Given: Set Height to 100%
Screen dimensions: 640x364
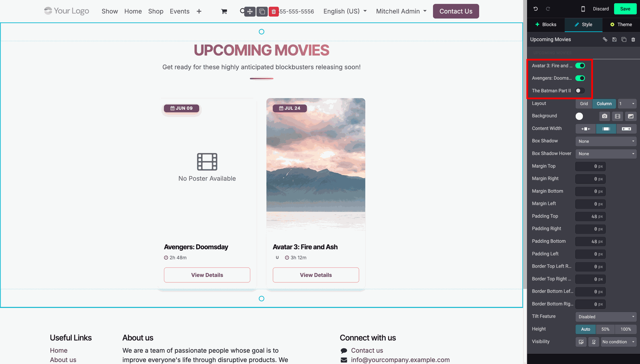Looking at the screenshot, I should pos(626,329).
